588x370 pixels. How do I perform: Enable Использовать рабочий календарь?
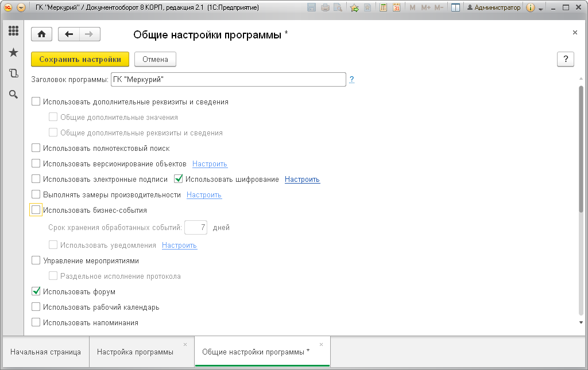coord(36,307)
